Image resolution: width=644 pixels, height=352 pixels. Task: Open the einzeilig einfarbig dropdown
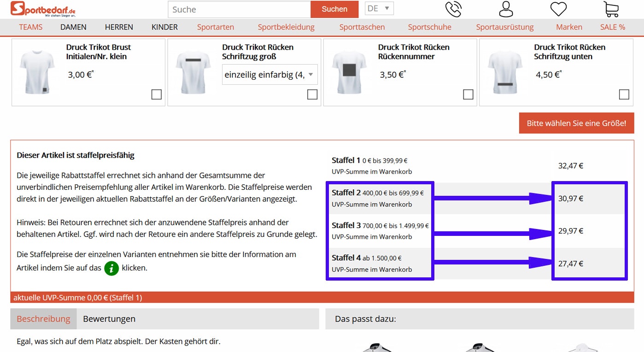269,74
